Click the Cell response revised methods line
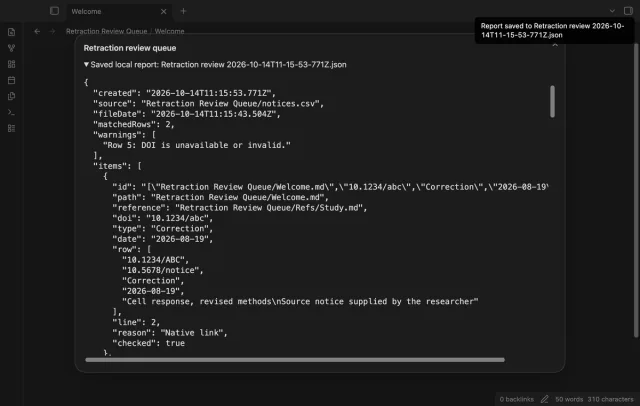Screen dimensions: 640x406 [300, 302]
